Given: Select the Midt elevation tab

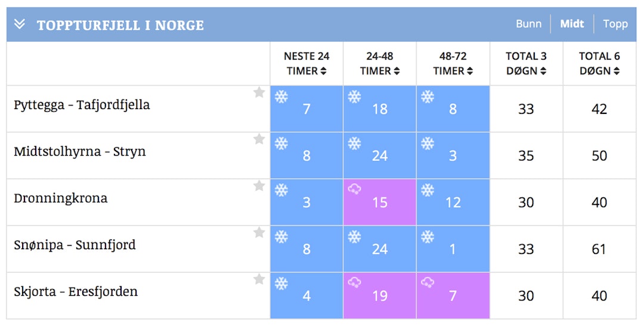Looking at the screenshot, I should tap(572, 24).
